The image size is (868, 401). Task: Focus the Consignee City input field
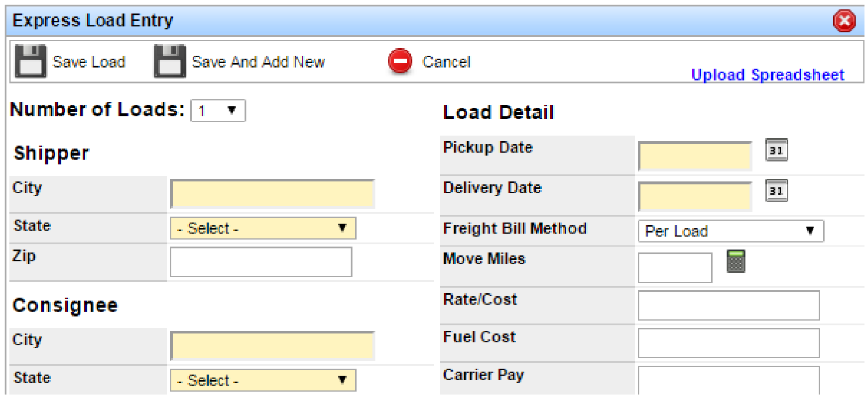(x=273, y=346)
